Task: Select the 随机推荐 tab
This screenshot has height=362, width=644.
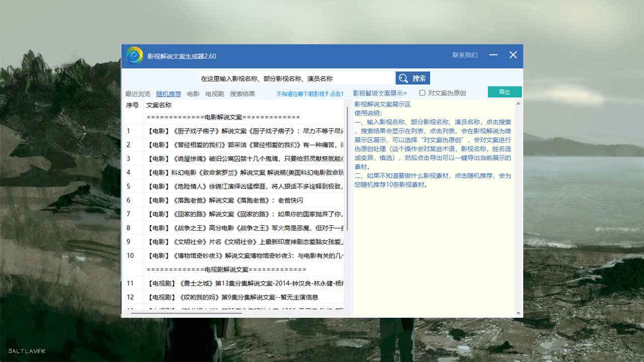Action: point(169,94)
